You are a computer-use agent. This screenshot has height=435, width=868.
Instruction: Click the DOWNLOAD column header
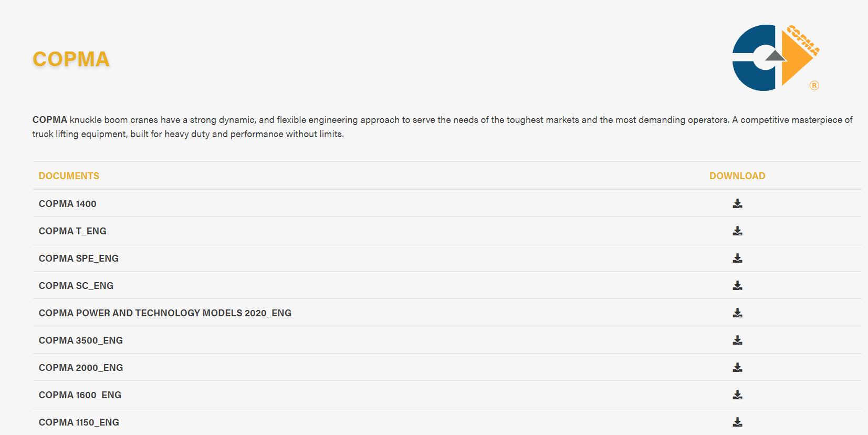point(737,176)
